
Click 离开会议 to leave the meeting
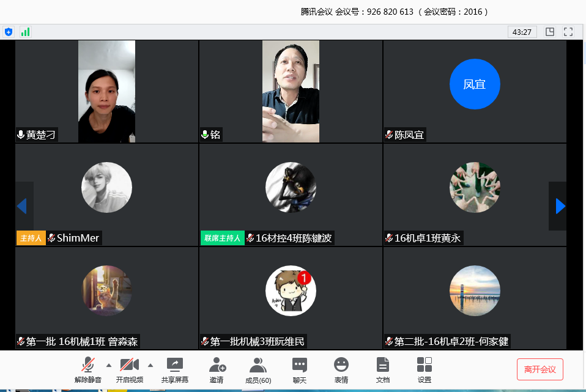point(540,369)
